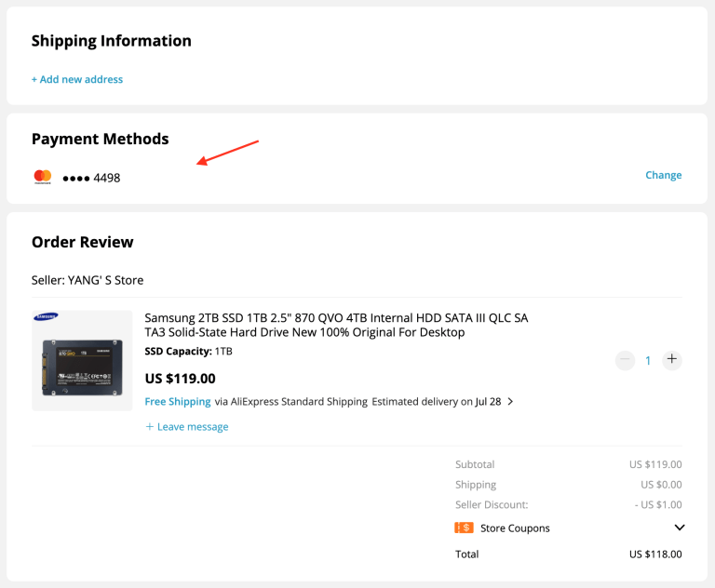
Task: Click the Shipping Information heading
Action: click(x=112, y=41)
